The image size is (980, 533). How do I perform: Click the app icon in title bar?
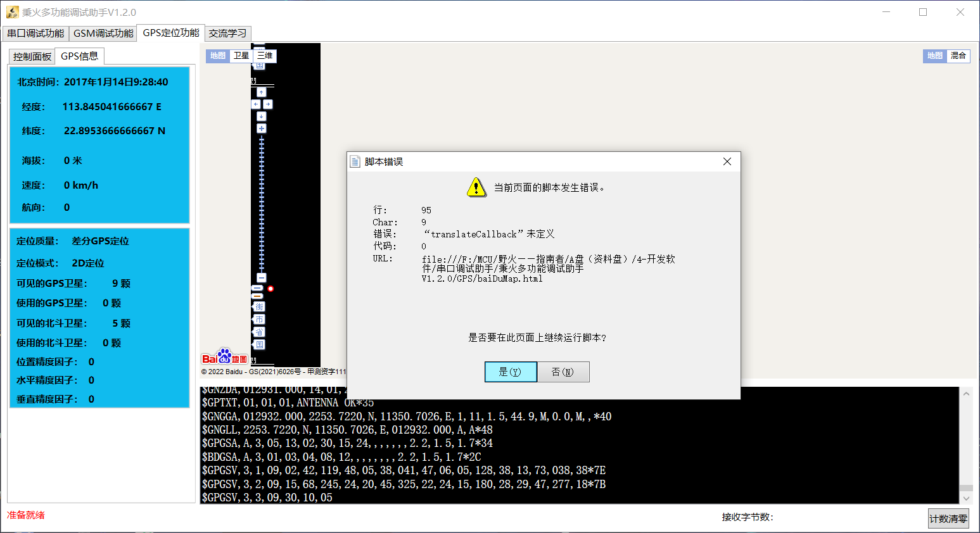[x=13, y=12]
